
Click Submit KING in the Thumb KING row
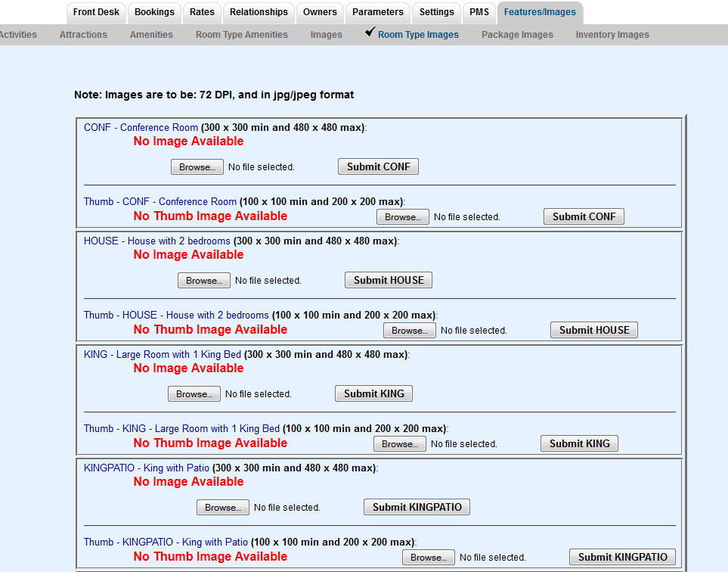point(579,443)
